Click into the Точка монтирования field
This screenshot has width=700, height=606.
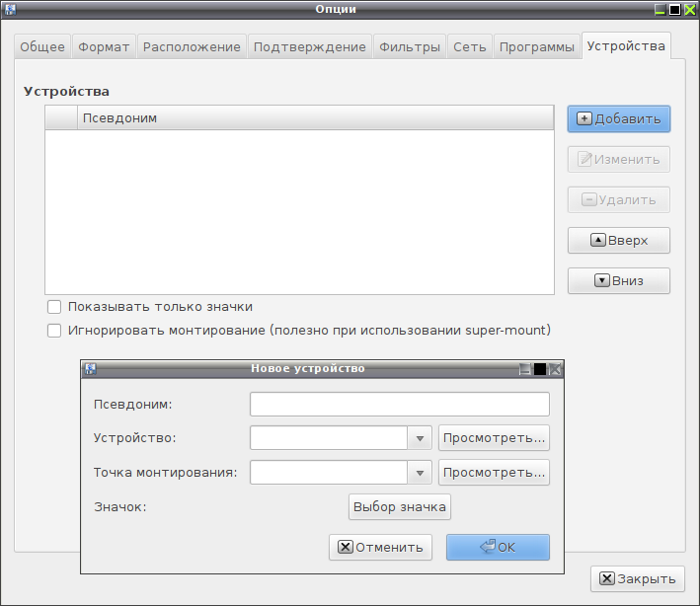(x=329, y=473)
